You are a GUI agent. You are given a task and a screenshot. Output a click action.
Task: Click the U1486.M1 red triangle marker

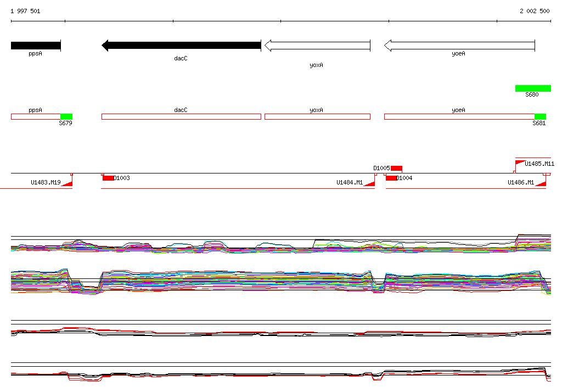pyautogui.click(x=541, y=183)
